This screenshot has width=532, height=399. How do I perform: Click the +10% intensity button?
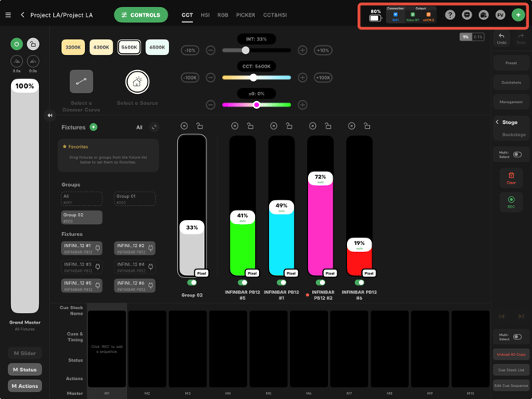(322, 50)
